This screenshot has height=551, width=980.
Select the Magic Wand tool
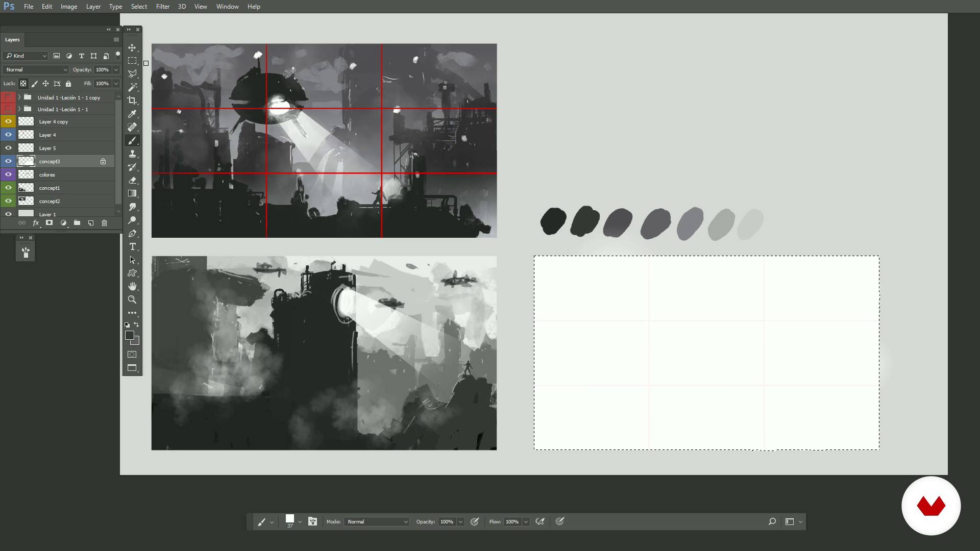132,87
